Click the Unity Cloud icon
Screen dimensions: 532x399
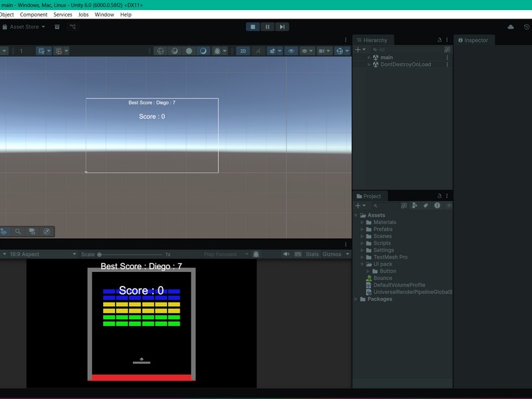tap(511, 27)
